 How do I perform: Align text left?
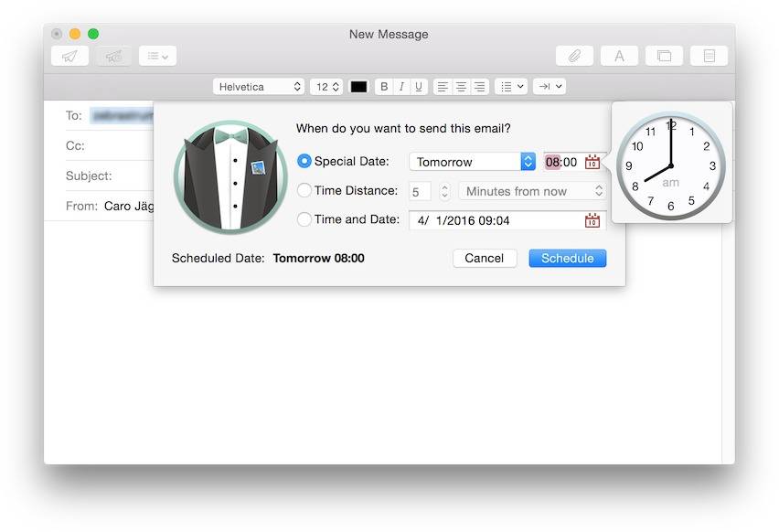(x=443, y=87)
